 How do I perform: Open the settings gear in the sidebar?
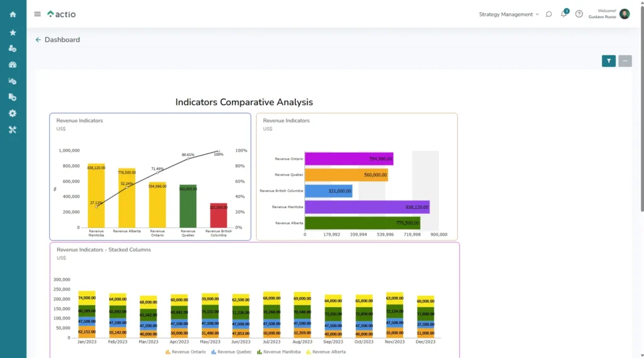(13, 113)
